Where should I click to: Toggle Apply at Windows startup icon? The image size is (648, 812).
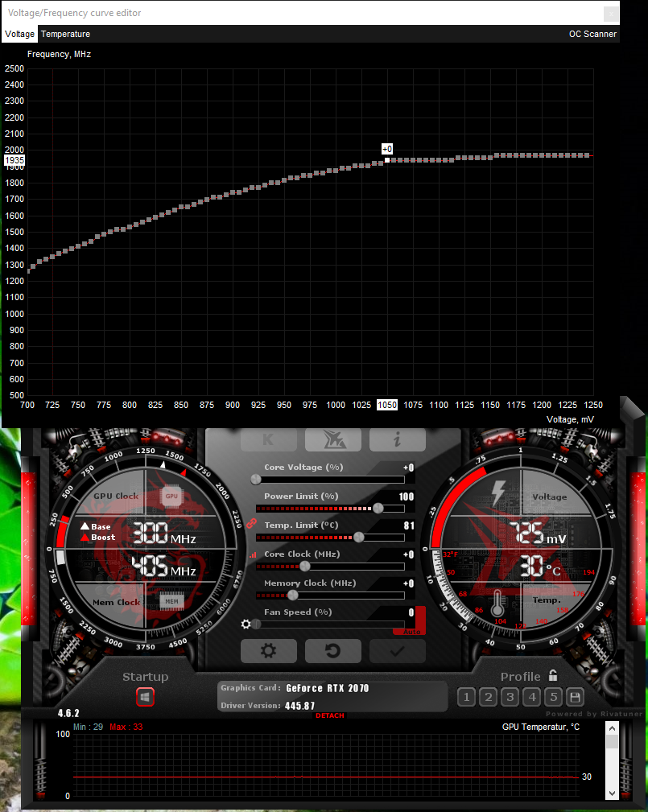145,697
